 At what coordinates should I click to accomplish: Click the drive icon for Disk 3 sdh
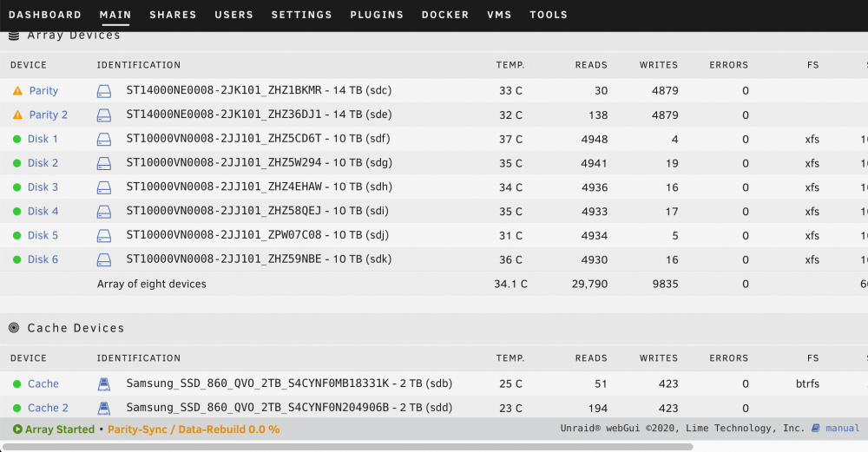tap(104, 187)
